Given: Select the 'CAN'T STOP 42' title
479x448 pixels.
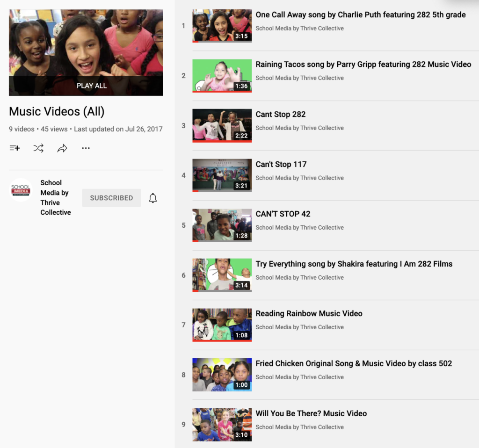Looking at the screenshot, I should 283,214.
